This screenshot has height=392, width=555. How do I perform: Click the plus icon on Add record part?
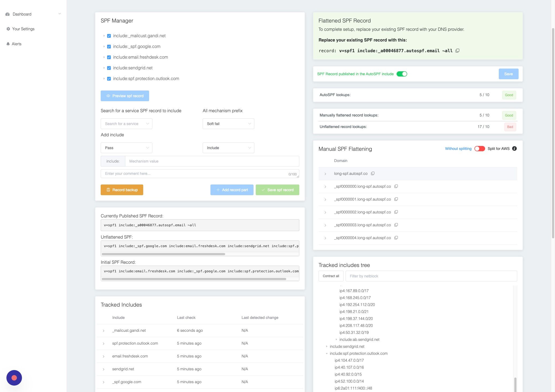click(x=218, y=190)
